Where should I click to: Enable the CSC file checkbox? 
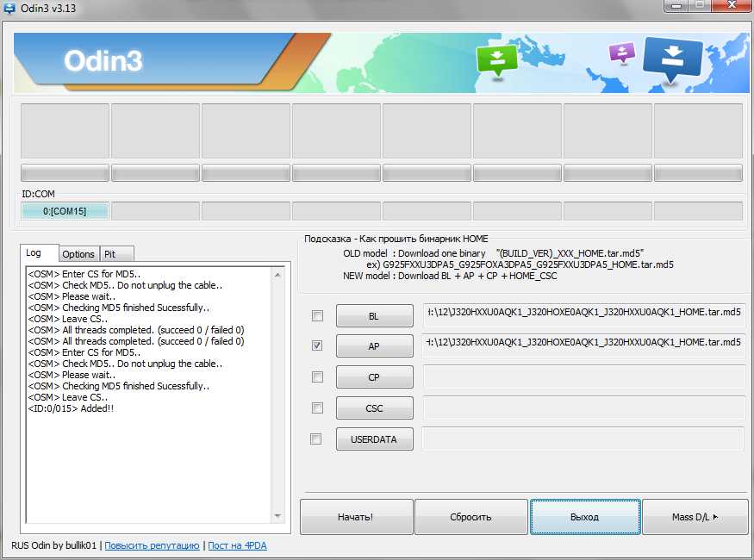point(317,408)
